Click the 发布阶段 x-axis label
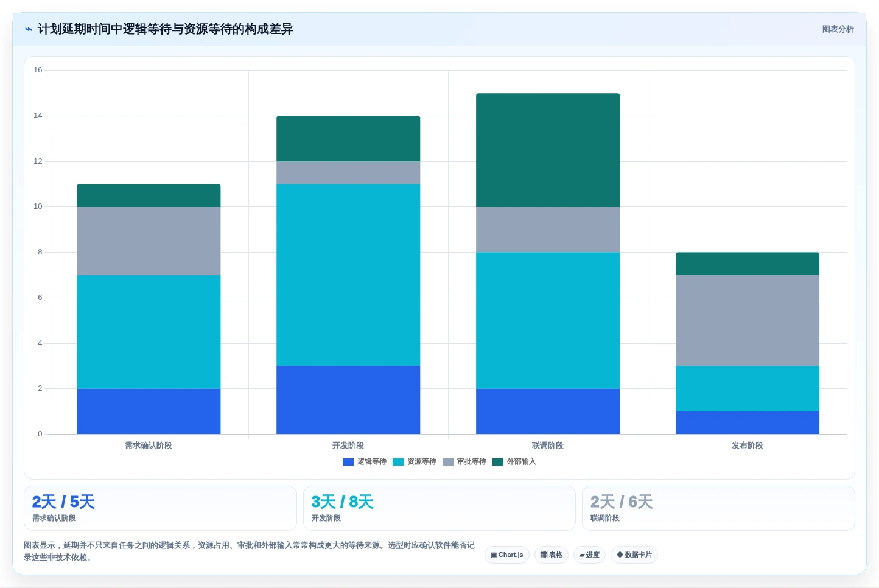 tap(748, 446)
